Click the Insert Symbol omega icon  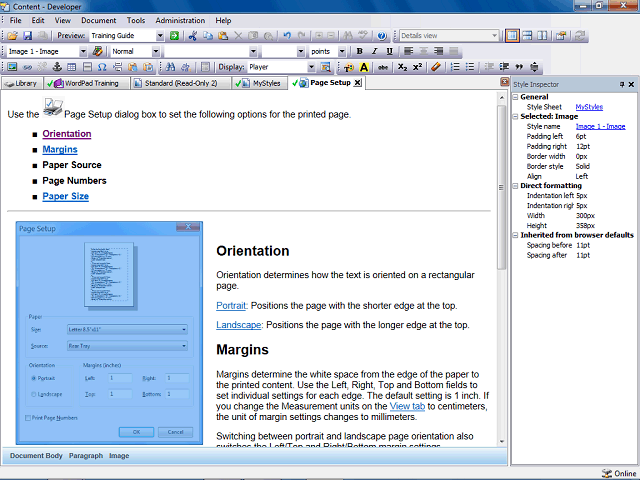pyautogui.click(x=102, y=67)
